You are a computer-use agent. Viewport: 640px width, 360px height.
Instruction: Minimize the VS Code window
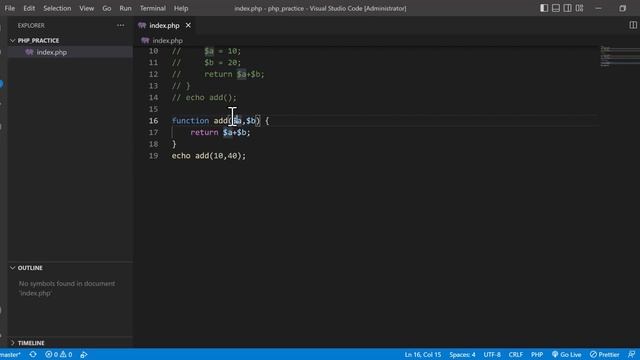click(x=599, y=8)
